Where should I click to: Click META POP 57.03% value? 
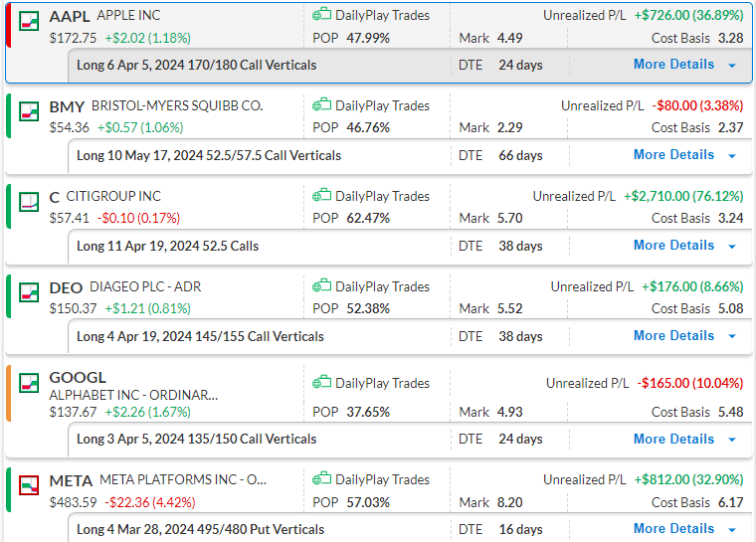(368, 502)
